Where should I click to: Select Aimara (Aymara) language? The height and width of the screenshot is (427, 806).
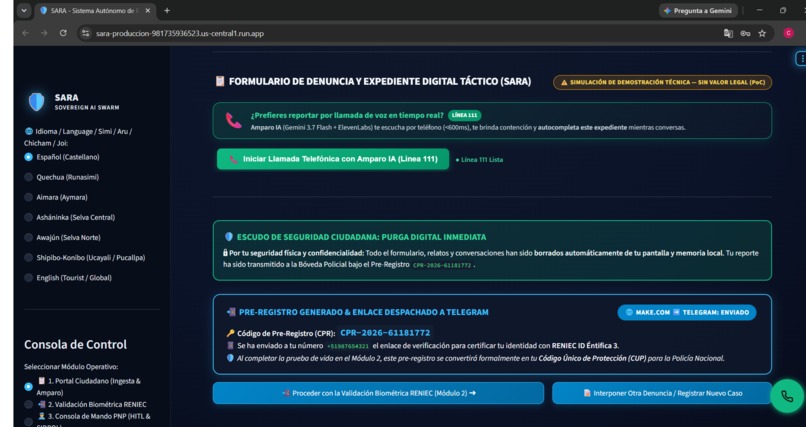(56, 197)
